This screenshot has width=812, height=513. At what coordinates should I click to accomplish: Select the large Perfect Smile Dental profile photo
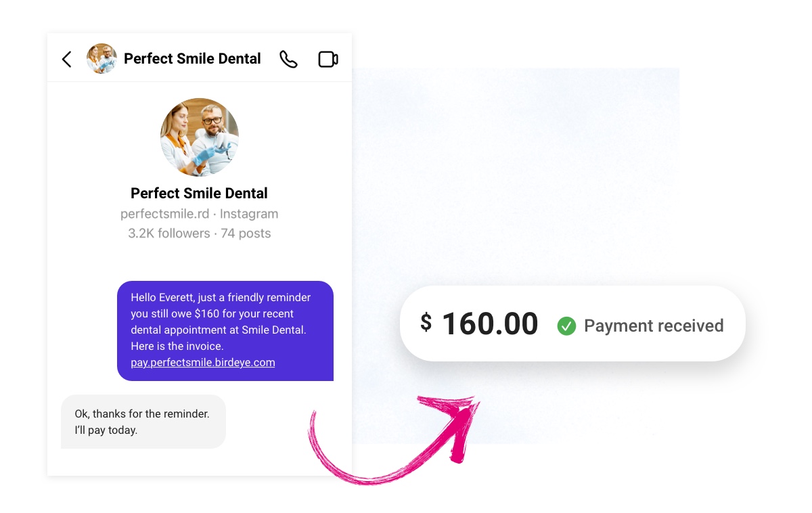(200, 137)
